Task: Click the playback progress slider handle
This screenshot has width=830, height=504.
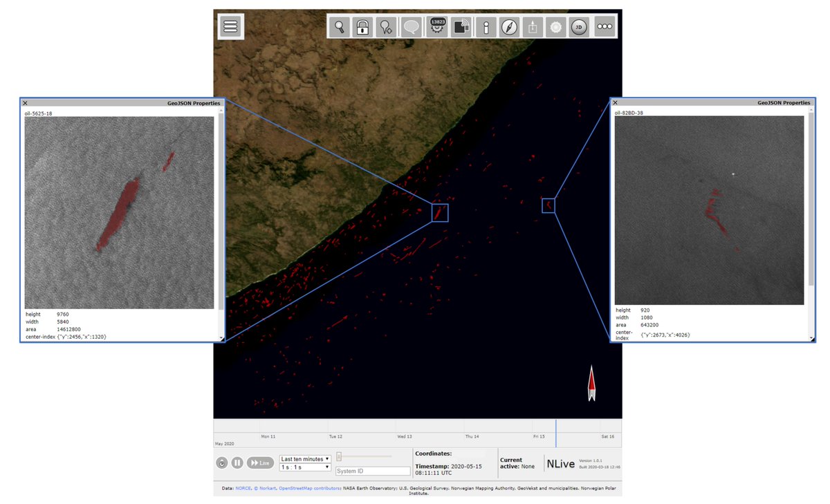Action: pyautogui.click(x=339, y=455)
